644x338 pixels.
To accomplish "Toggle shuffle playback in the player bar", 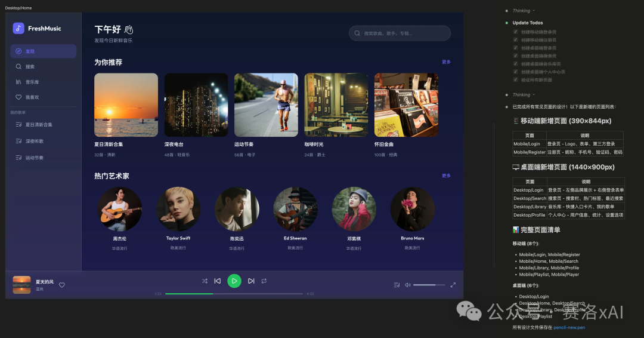I will tap(205, 281).
